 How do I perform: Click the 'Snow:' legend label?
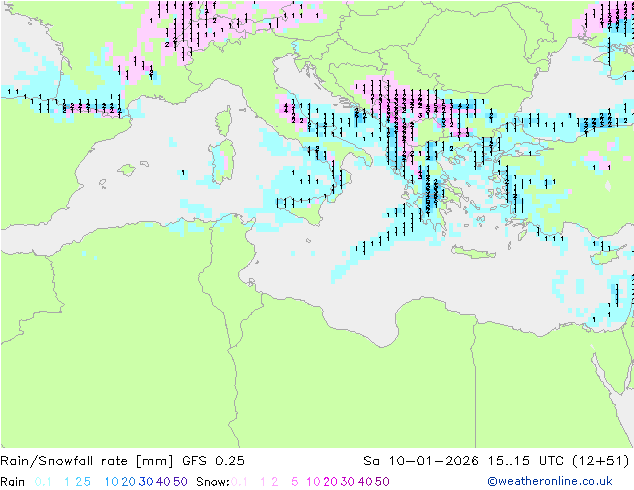coord(213,482)
